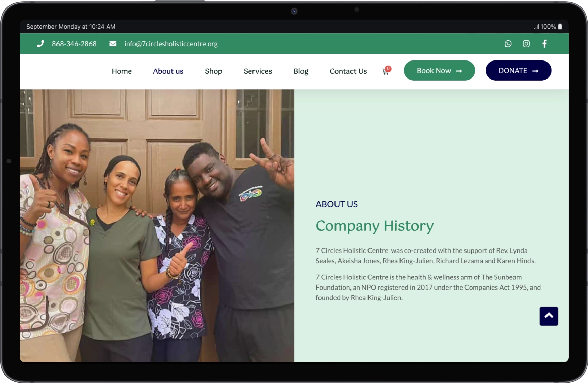
Task: Click the paragraph about The Sunbeam Foundation
Action: (428, 287)
